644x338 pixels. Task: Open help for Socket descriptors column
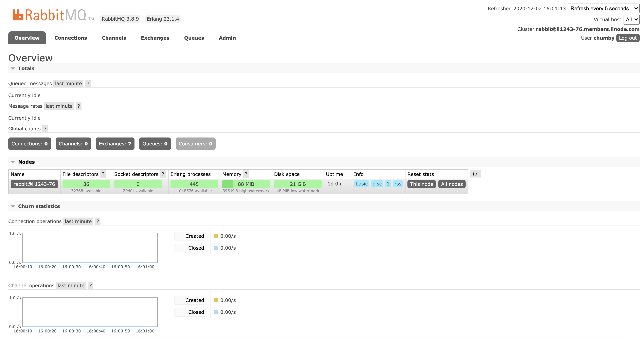[x=163, y=174]
